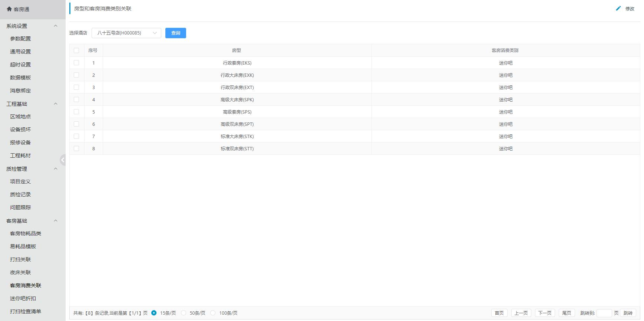644x321 pixels.
Task: Select 15条/页 page size option
Action: [x=154, y=313]
